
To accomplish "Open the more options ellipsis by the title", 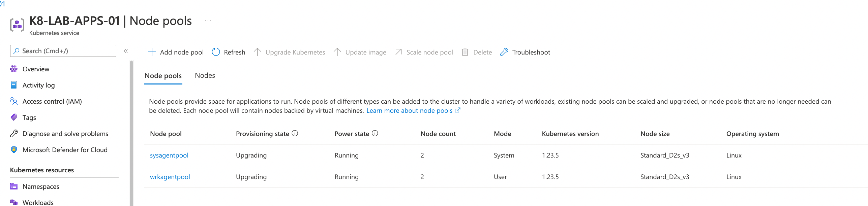I will 208,21.
